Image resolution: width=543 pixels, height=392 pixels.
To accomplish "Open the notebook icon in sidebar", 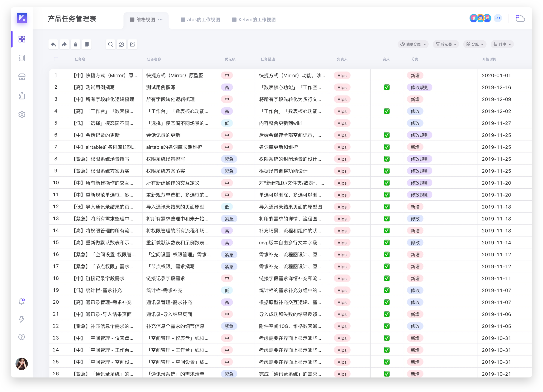I will coord(22,58).
